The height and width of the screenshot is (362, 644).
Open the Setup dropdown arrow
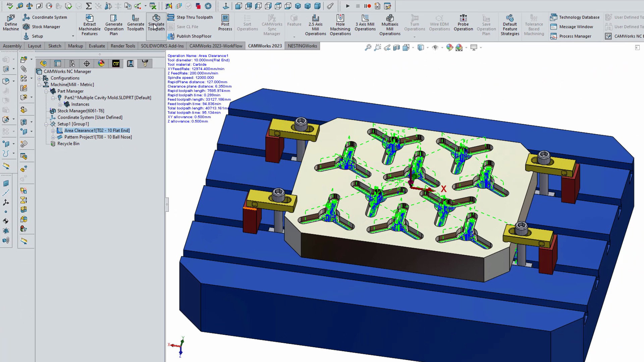pyautogui.click(x=73, y=36)
